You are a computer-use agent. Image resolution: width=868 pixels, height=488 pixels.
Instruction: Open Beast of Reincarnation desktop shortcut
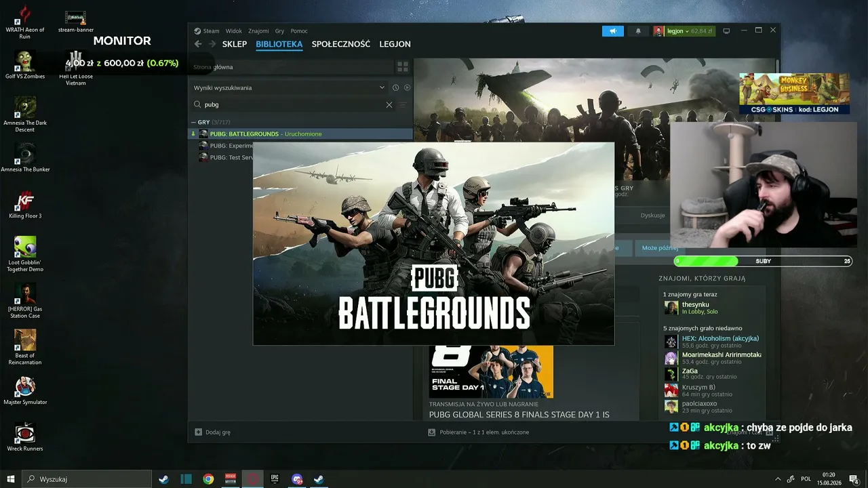(x=25, y=348)
